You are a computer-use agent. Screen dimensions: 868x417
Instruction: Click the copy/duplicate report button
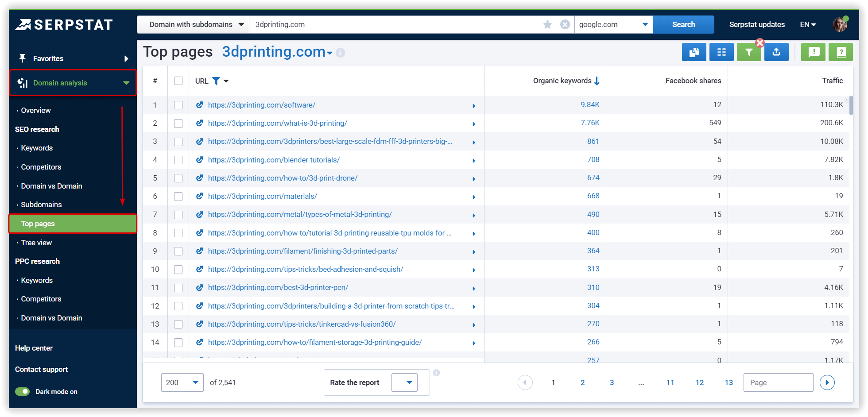(694, 52)
